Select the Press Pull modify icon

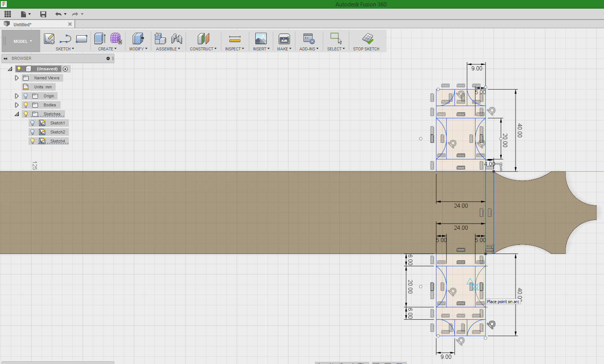point(138,38)
